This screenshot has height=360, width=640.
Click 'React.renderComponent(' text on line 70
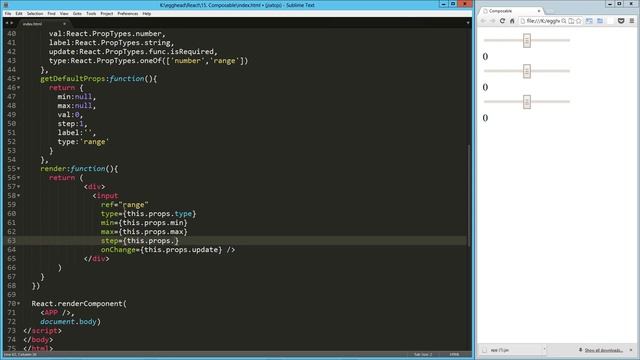click(x=79, y=304)
